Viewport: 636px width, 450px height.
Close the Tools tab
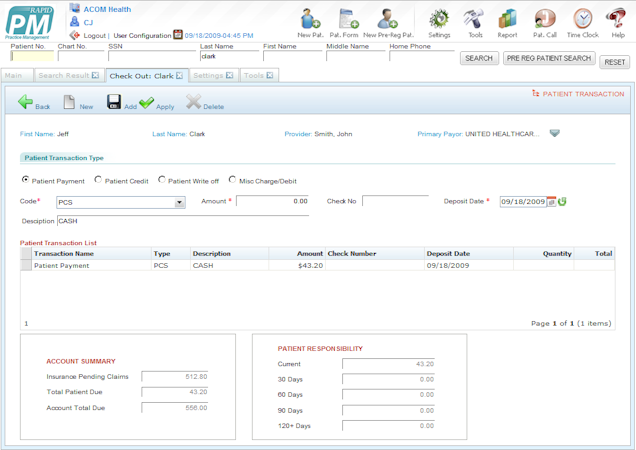click(270, 75)
